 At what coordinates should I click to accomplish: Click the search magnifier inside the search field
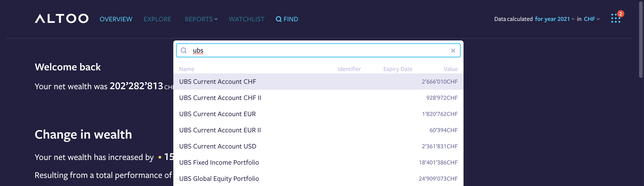pos(184,50)
